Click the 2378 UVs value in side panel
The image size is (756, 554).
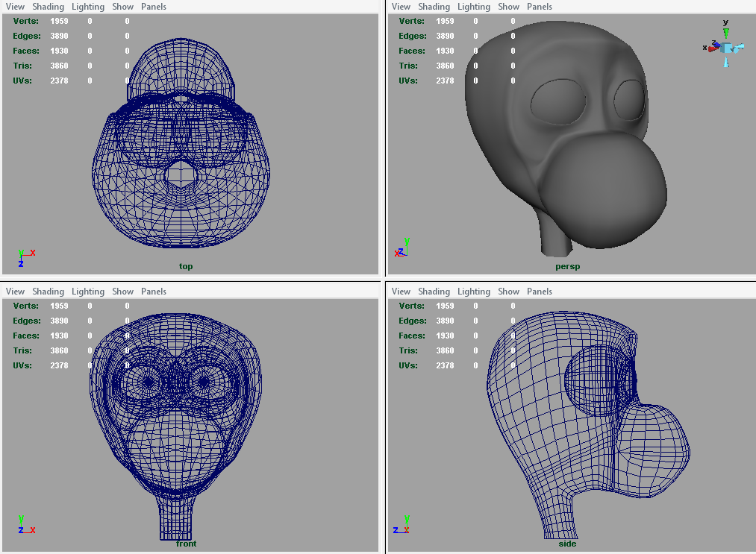[445, 365]
